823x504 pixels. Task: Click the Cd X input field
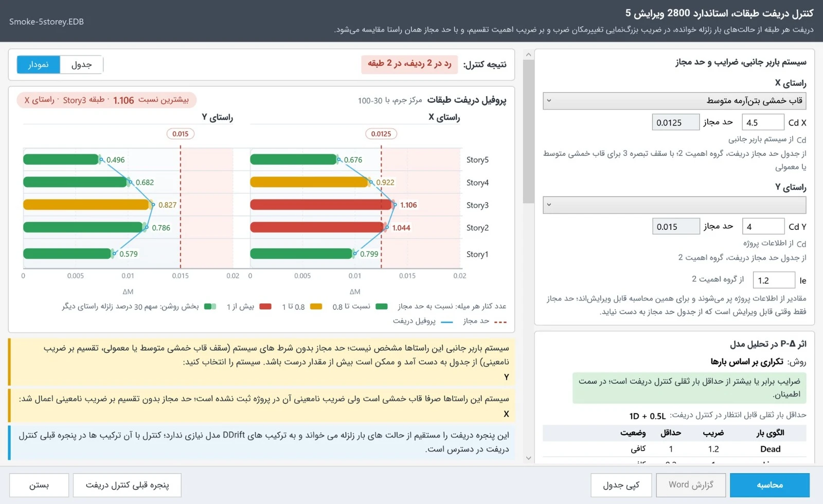click(x=763, y=122)
